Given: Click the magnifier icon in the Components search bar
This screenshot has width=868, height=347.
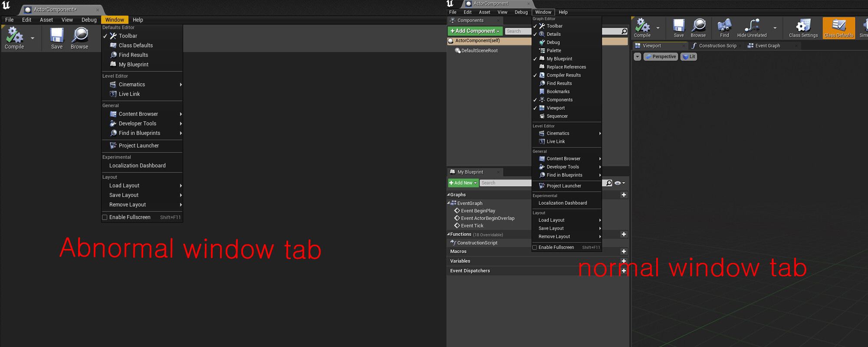Looking at the screenshot, I should coord(624,31).
